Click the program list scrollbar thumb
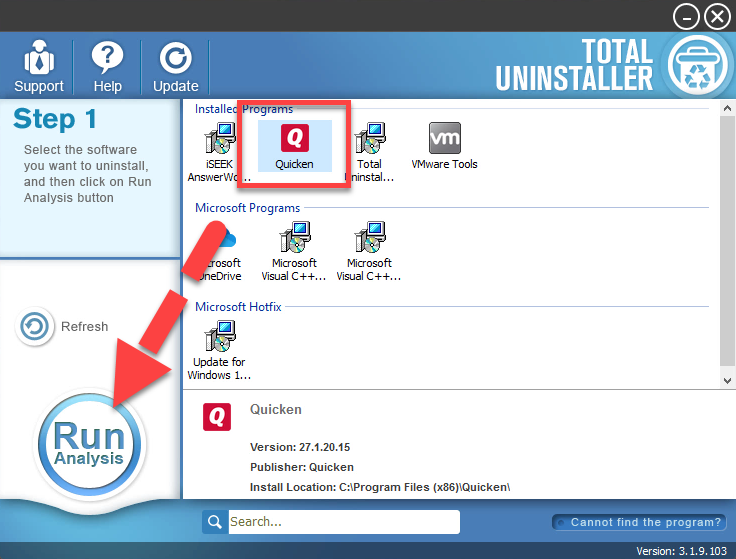736x559 pixels. coord(727,240)
